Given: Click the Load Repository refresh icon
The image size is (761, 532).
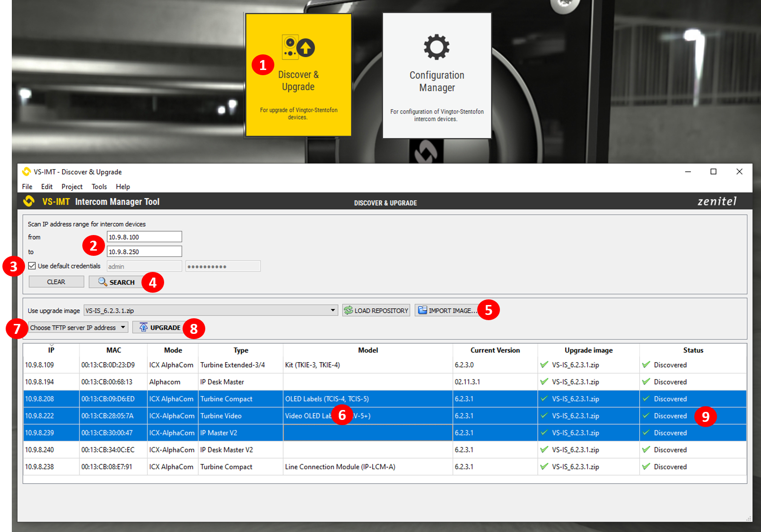Looking at the screenshot, I should tap(349, 311).
